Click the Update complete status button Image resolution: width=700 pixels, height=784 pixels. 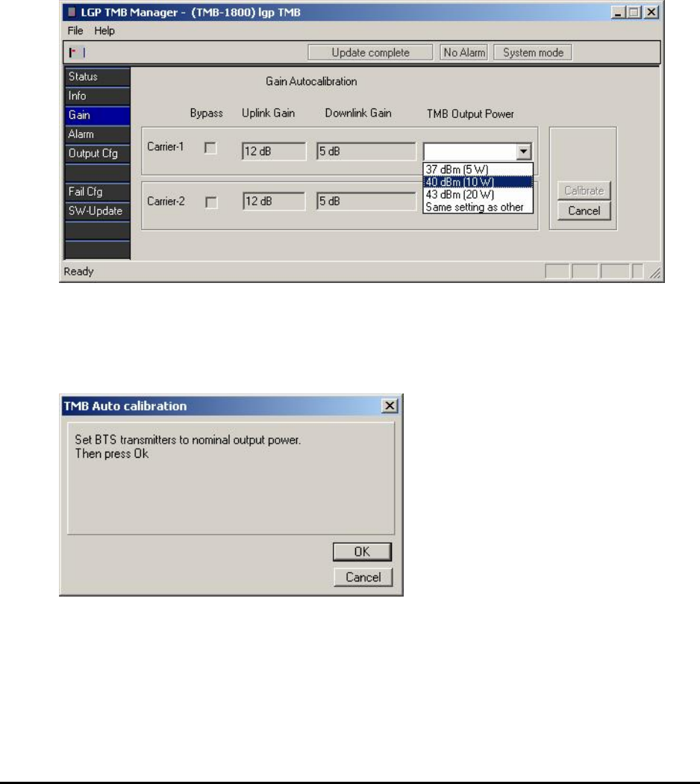(370, 52)
